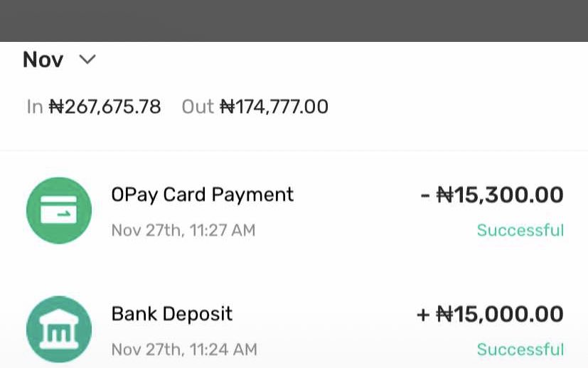
Task: Tap the Nov month label
Action: [43, 60]
